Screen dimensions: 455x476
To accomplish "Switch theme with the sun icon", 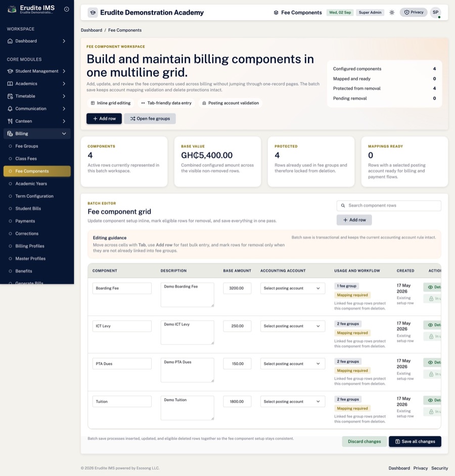I will 392,13.
